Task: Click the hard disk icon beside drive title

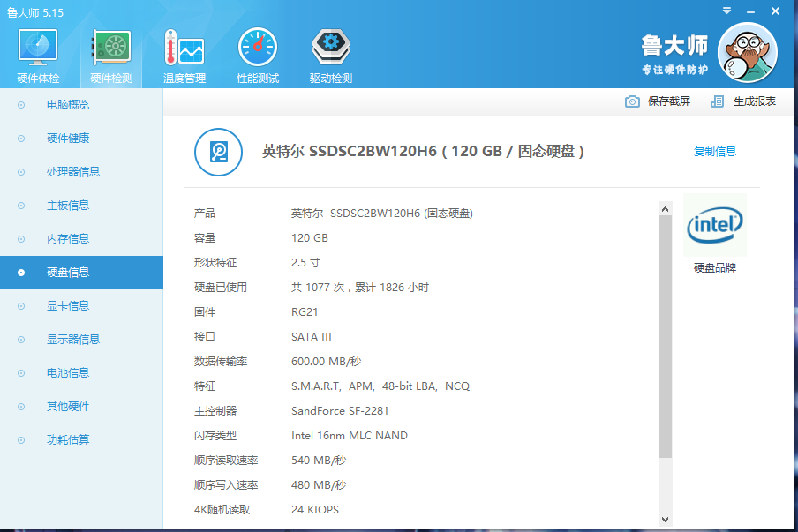Action: coord(218,152)
